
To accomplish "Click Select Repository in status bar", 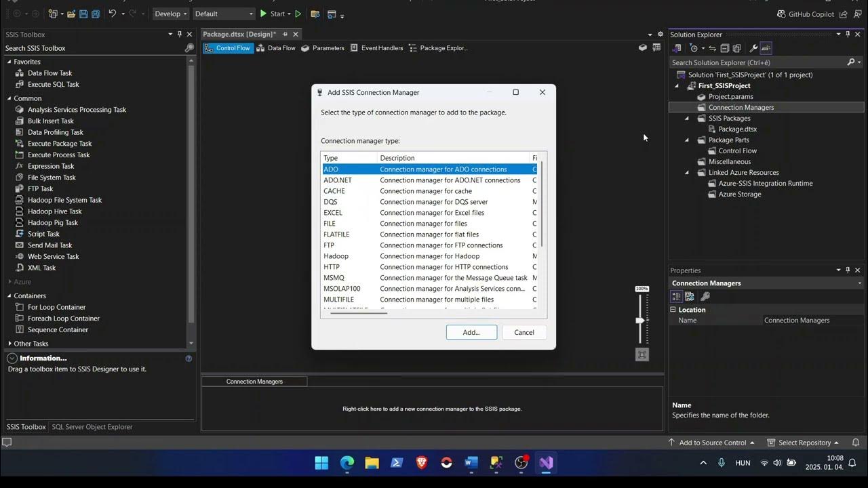I will point(804,443).
